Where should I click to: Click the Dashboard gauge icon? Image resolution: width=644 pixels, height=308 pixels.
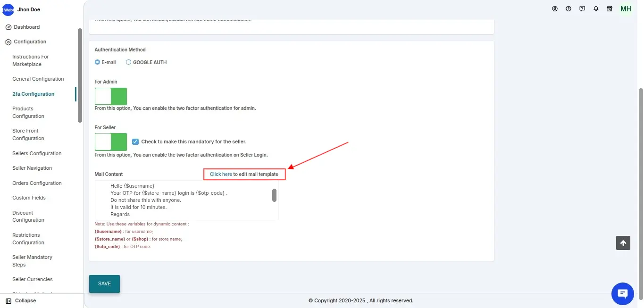pyautogui.click(x=8, y=27)
